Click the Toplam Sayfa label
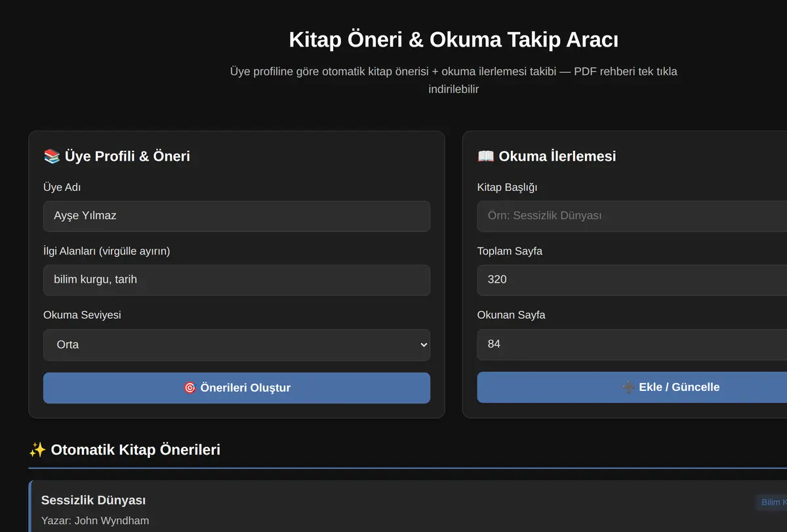This screenshot has width=787, height=532. [510, 251]
